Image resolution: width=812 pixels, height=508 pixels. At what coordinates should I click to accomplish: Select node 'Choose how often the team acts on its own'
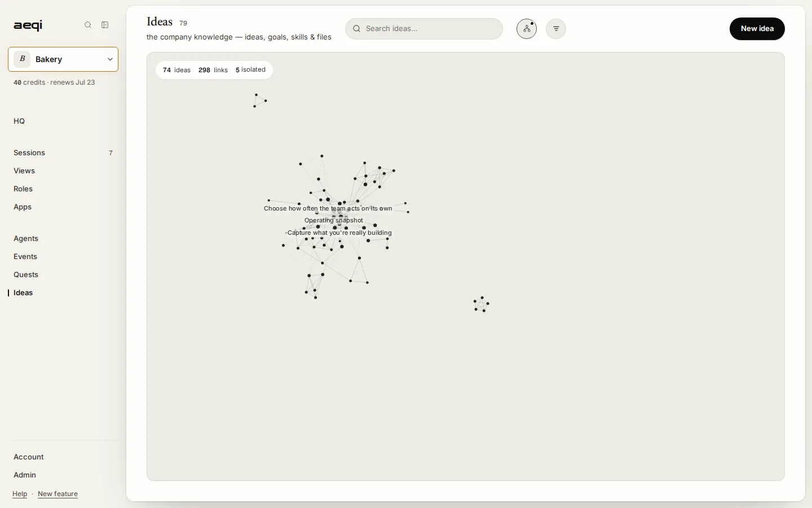[328, 208]
